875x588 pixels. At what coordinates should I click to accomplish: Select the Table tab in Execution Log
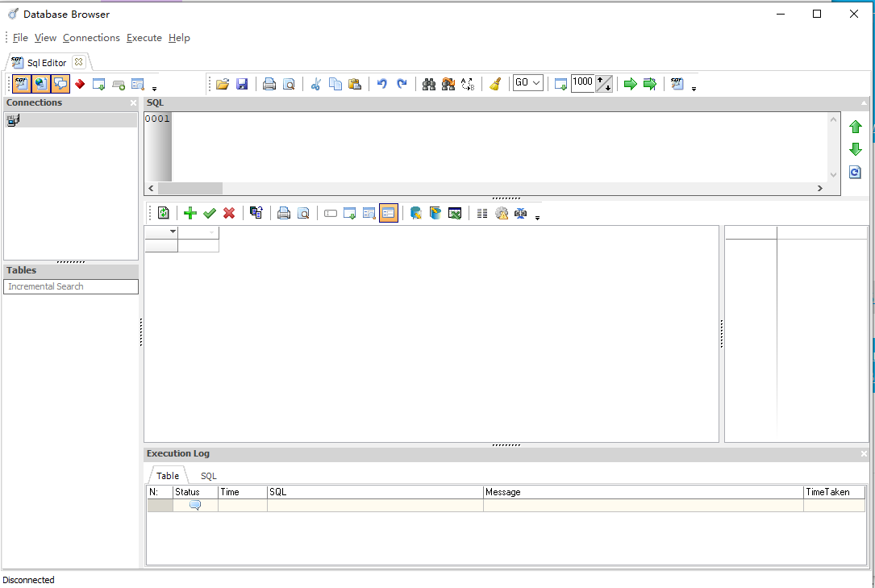click(x=168, y=476)
